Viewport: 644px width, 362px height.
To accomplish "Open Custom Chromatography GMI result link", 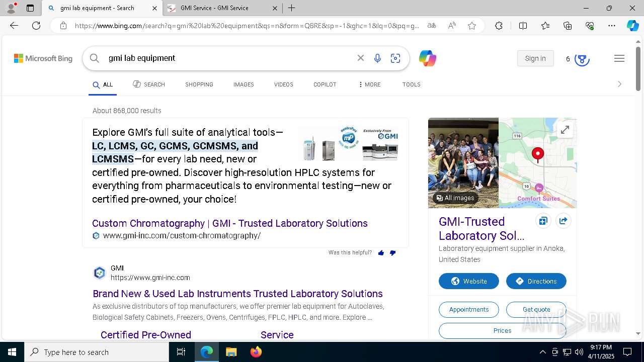I will point(230,223).
